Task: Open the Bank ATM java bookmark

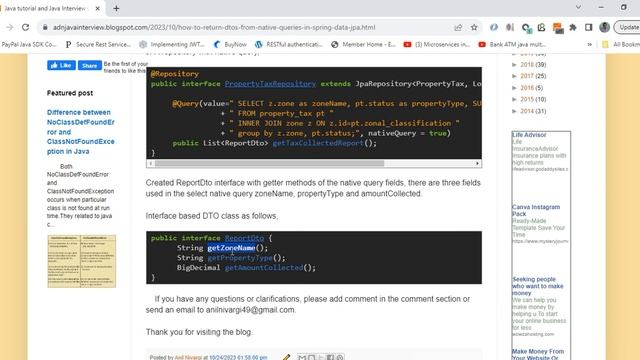Action: pyautogui.click(x=513, y=44)
